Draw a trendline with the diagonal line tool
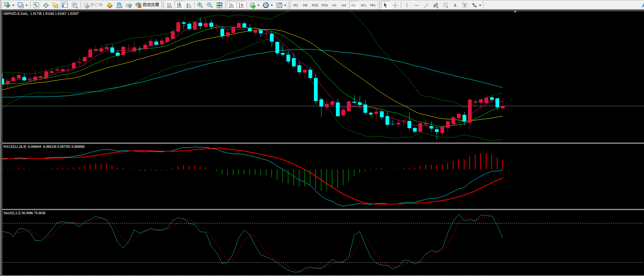Viewport: 644px width, 276px height. pyautogui.click(x=426, y=5)
